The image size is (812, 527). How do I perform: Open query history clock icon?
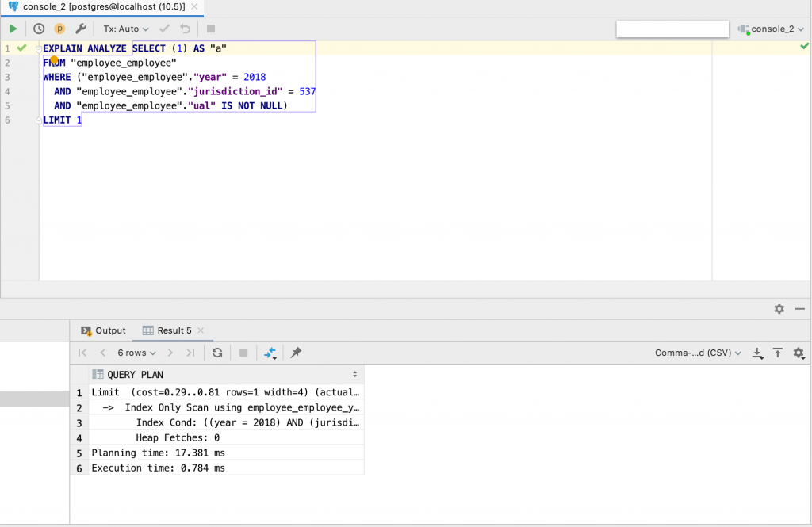(x=39, y=29)
